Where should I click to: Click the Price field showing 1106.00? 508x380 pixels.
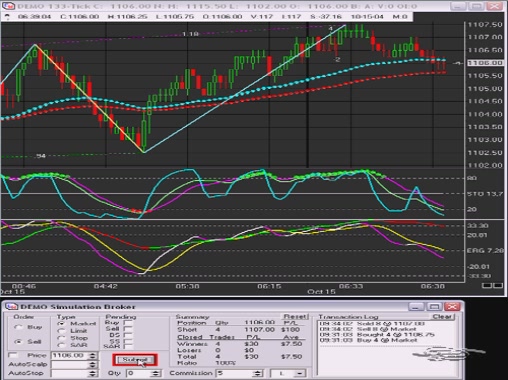point(70,355)
